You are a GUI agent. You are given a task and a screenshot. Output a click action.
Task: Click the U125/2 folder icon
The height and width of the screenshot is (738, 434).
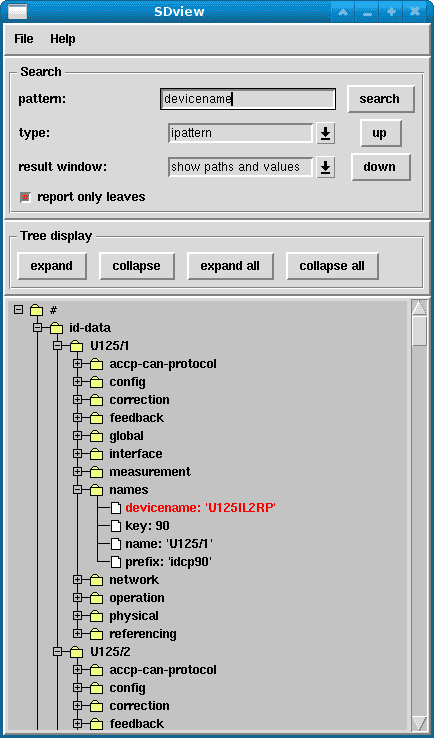click(76, 652)
